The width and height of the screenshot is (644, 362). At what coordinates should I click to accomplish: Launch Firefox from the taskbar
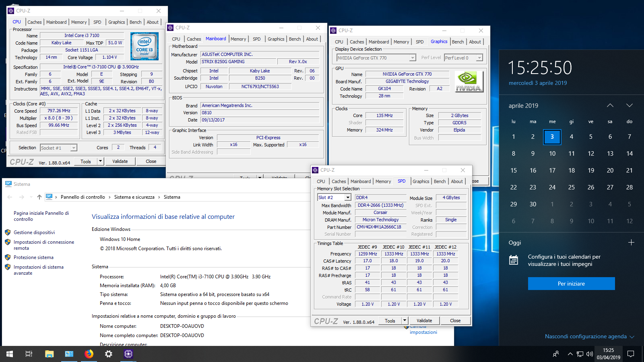tap(89, 354)
